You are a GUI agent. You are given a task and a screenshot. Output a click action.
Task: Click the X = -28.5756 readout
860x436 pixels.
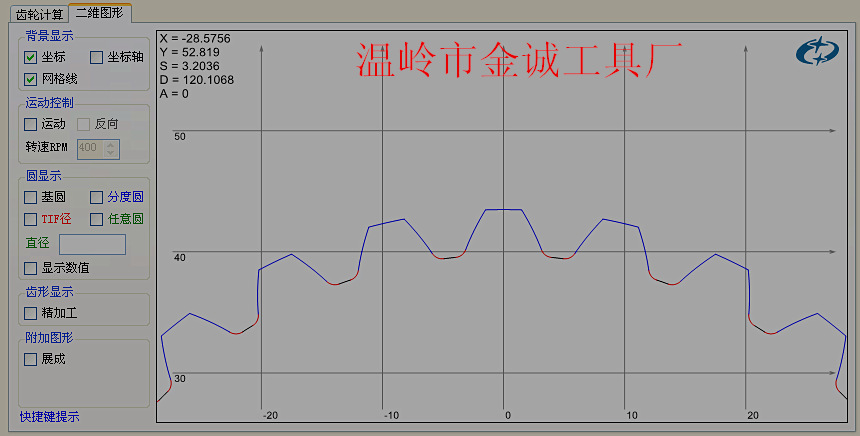(x=195, y=38)
